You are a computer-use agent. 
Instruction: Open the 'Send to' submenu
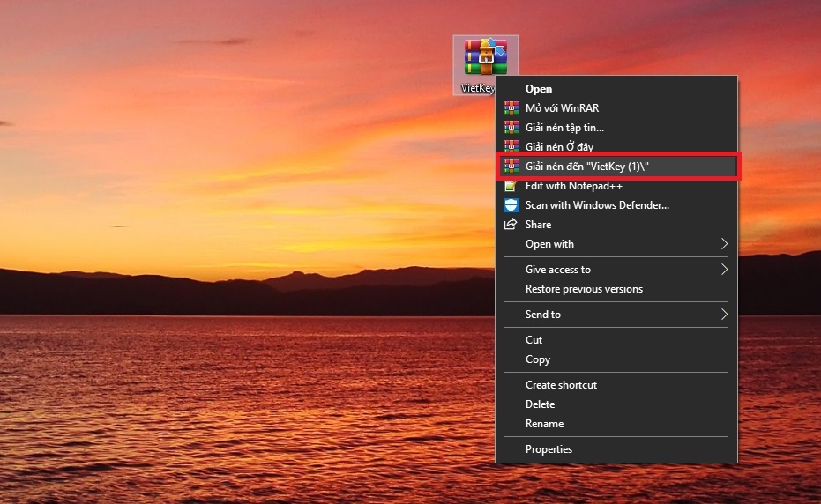click(616, 315)
